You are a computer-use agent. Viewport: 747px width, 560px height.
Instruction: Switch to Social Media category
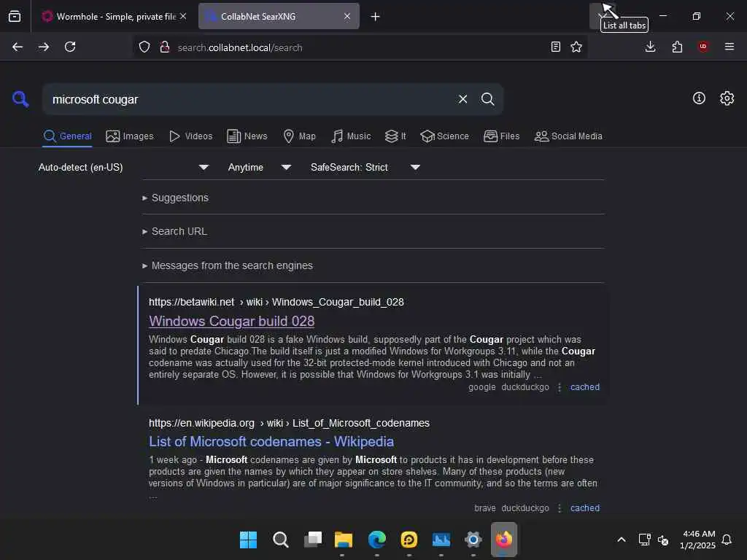tap(568, 136)
